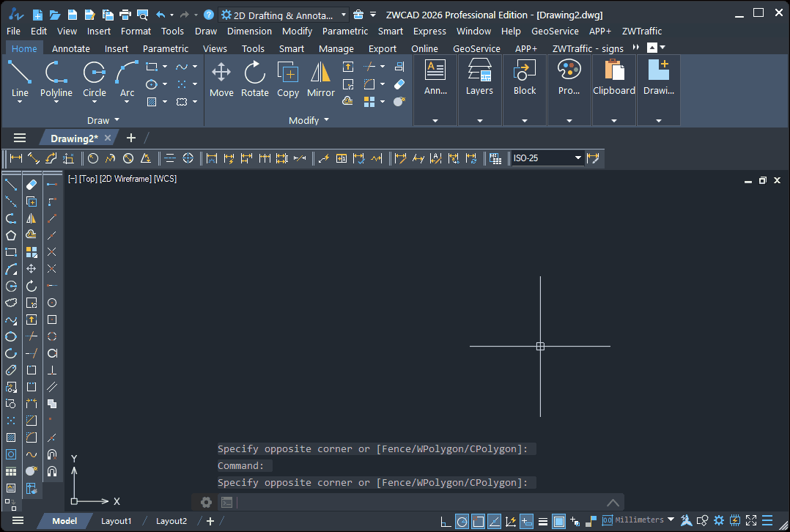Screen dimensions: 790x532
Task: Switch to the Layout1 tab
Action: coord(116,521)
